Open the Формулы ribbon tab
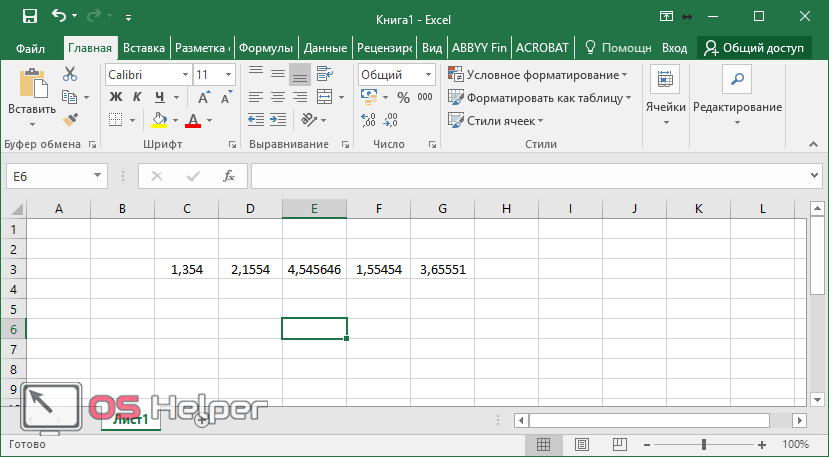The height and width of the screenshot is (457, 829). tap(266, 47)
